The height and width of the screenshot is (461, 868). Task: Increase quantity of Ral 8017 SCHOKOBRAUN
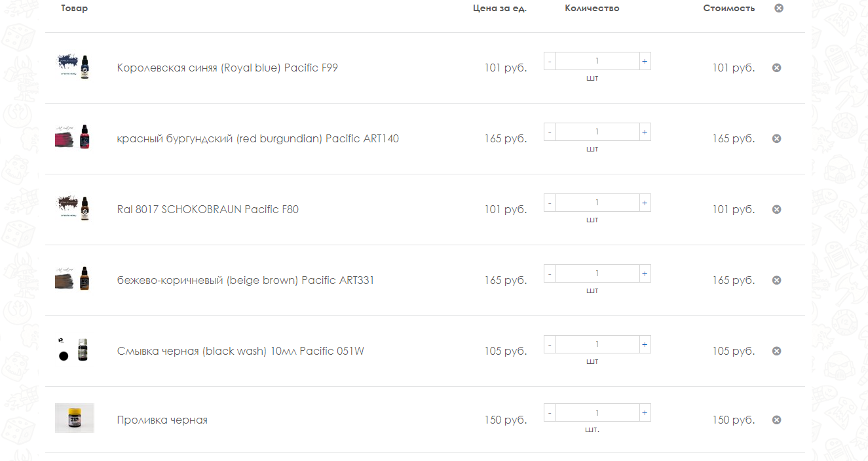pos(645,203)
